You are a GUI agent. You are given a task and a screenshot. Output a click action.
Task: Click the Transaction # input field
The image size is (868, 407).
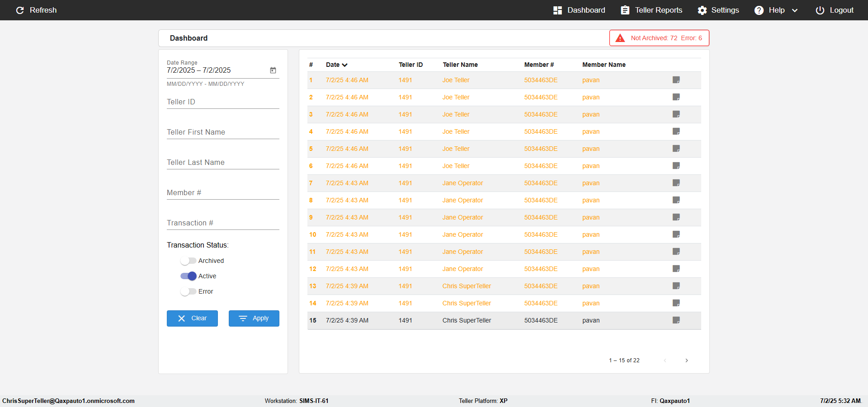223,223
